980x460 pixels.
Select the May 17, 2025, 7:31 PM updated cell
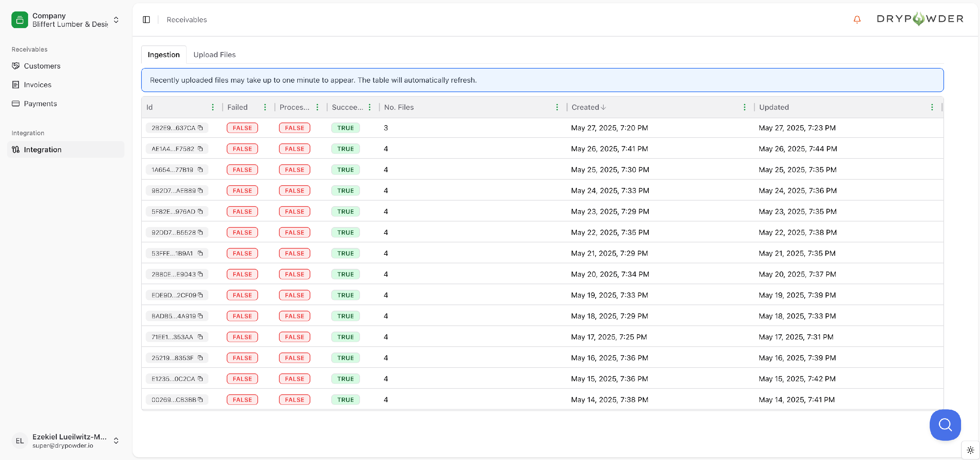[796, 337]
